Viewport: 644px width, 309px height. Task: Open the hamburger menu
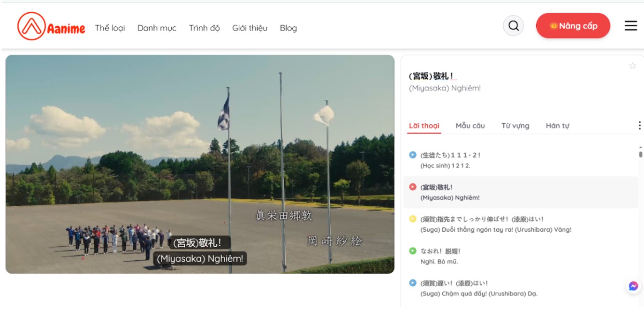[x=631, y=26]
